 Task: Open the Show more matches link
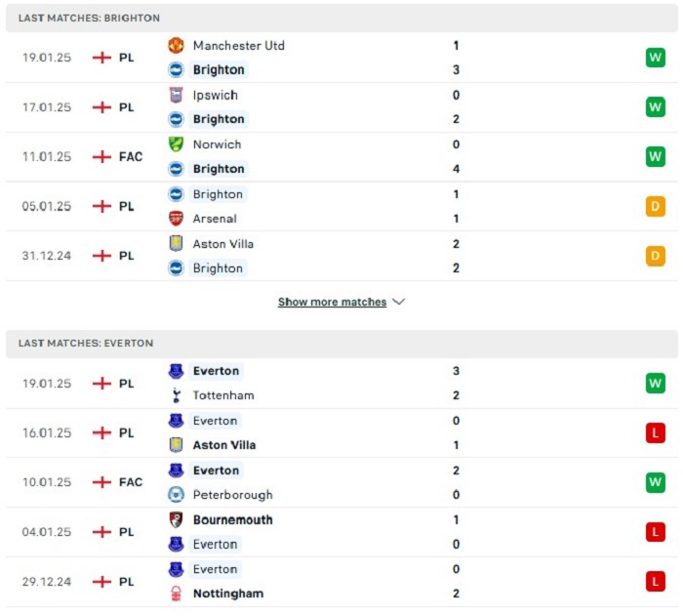(332, 302)
